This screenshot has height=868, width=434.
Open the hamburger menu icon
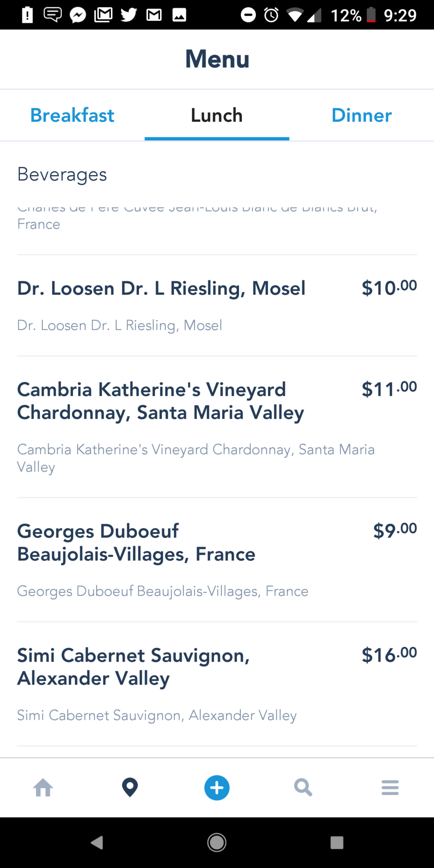[390, 788]
